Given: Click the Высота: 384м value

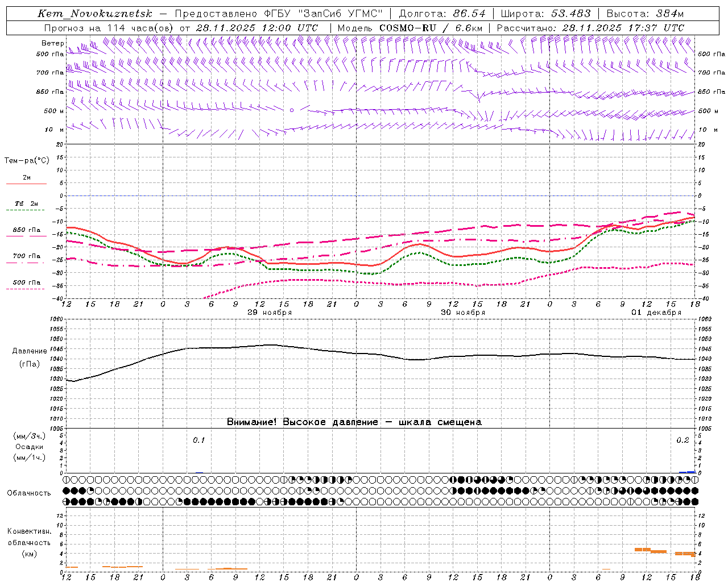Looking at the screenshot, I should pos(645,14).
